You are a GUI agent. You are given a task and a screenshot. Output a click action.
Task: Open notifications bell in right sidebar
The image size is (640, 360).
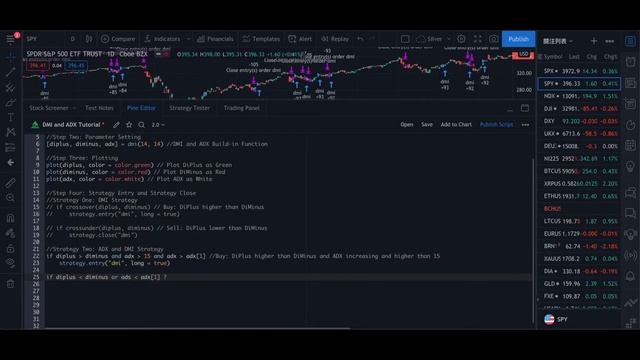click(630, 276)
